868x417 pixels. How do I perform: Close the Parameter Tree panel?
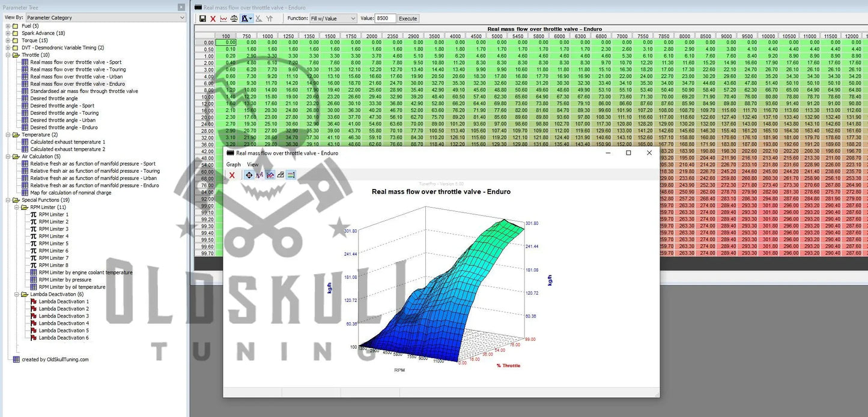(x=181, y=7)
